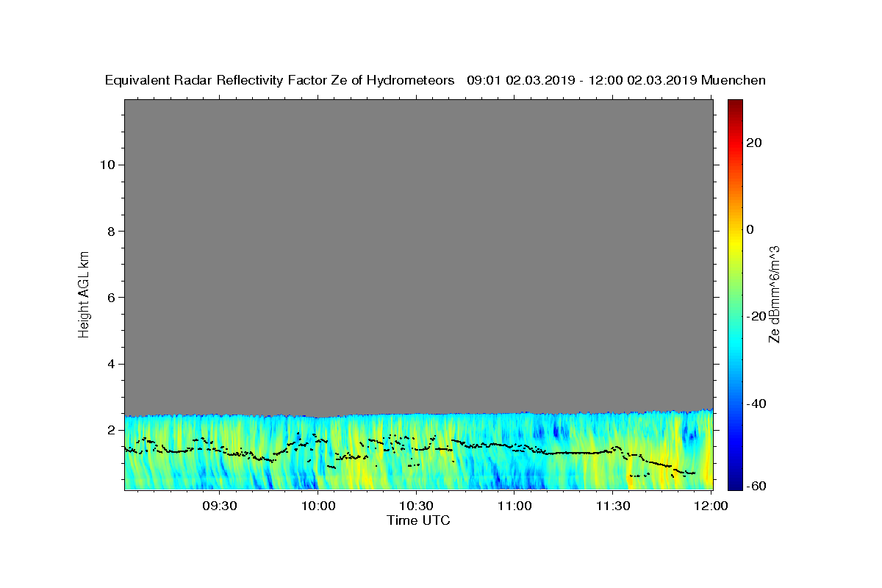Click the colorbar value 0
This screenshot has width=882, height=588.
pos(750,229)
